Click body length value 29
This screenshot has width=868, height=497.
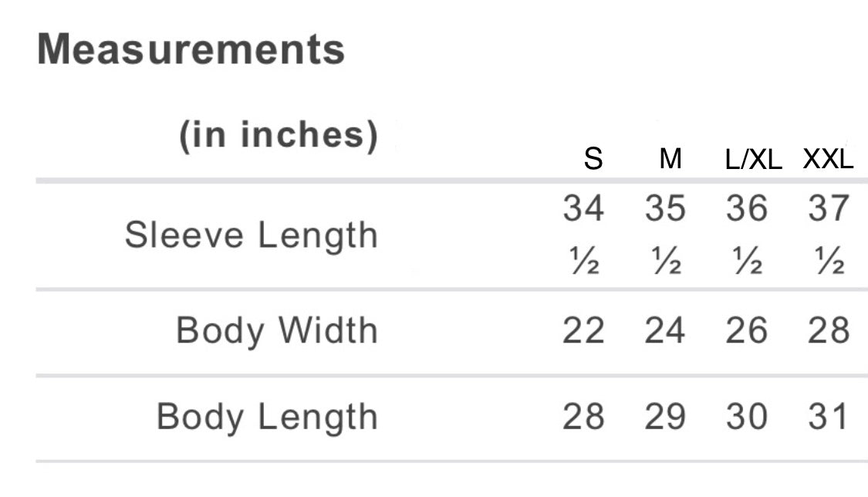(x=665, y=417)
